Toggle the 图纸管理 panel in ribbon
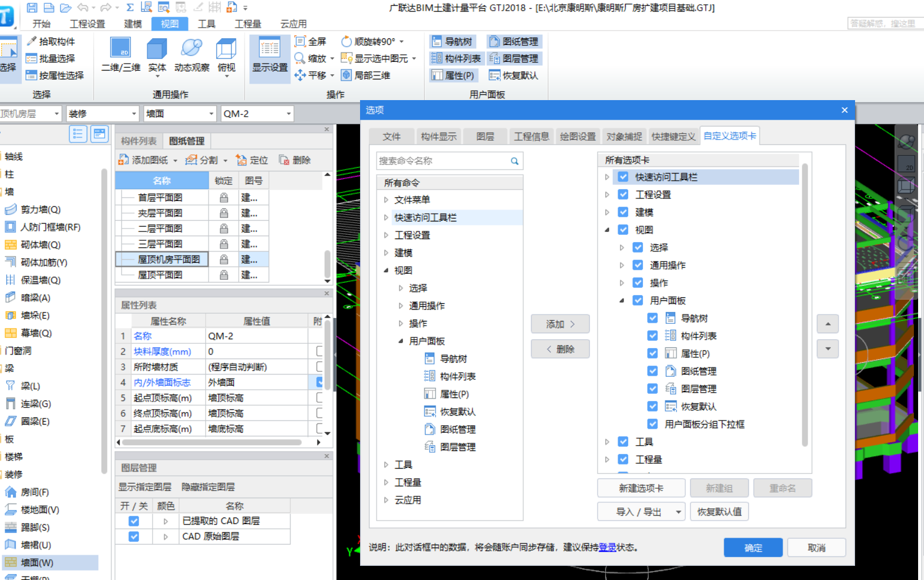Image resolution: width=924 pixels, height=580 pixels. click(x=514, y=41)
